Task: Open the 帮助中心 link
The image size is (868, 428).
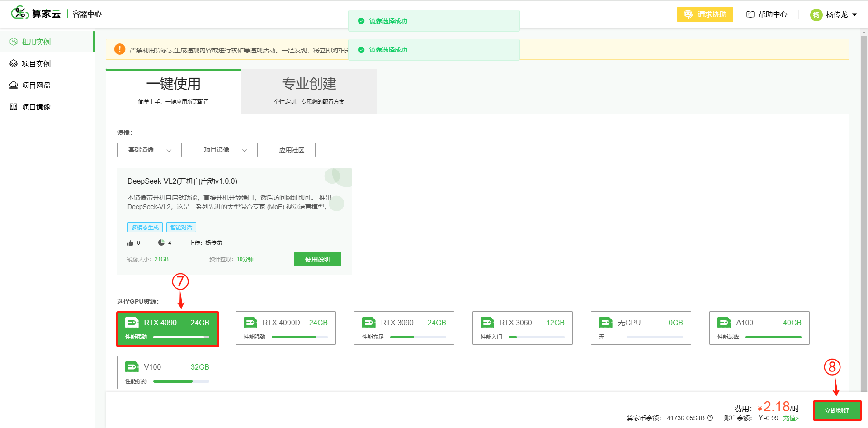Action: pos(767,14)
